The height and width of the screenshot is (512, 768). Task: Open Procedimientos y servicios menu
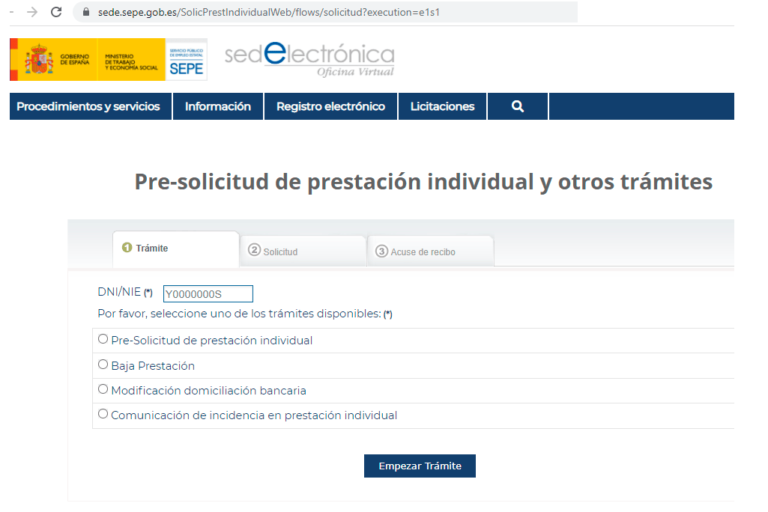tap(91, 106)
